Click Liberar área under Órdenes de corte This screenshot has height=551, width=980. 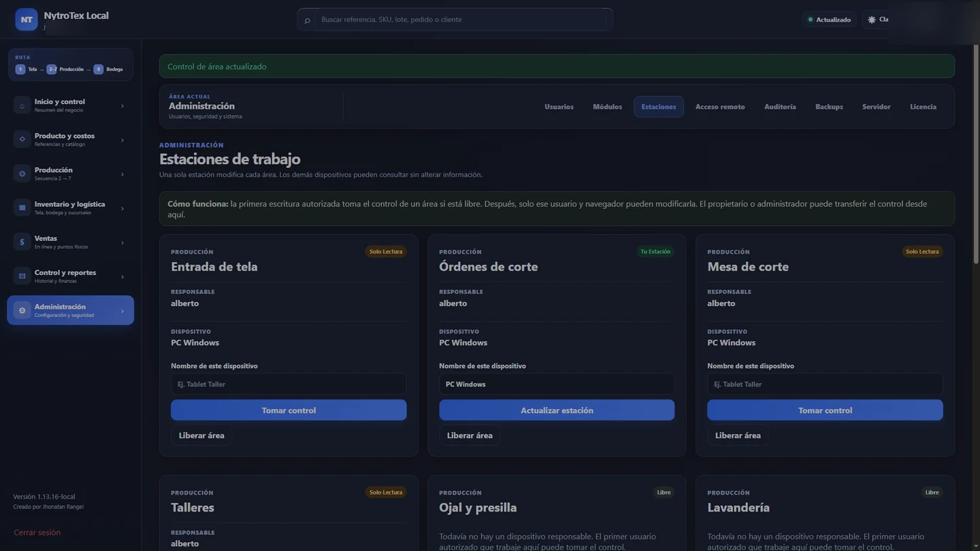pyautogui.click(x=470, y=435)
